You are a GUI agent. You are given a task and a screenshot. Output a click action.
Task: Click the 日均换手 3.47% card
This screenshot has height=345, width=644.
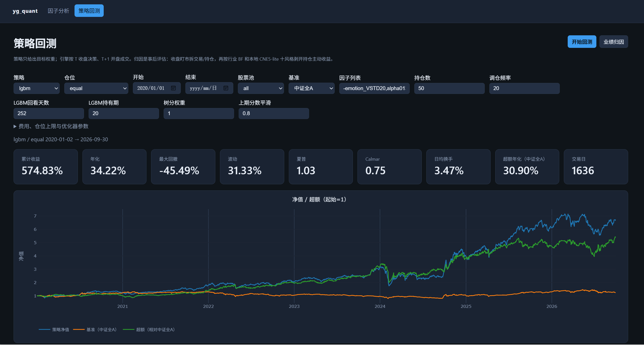pos(458,167)
